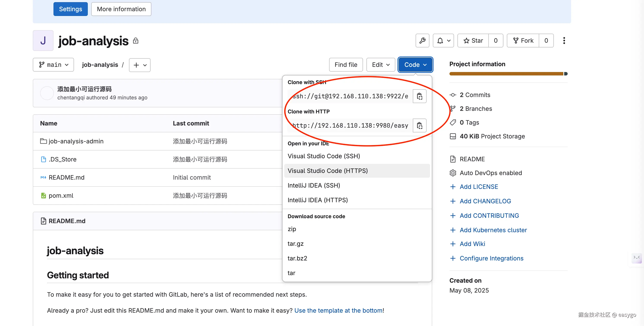Open the pom.xml file

point(61,196)
